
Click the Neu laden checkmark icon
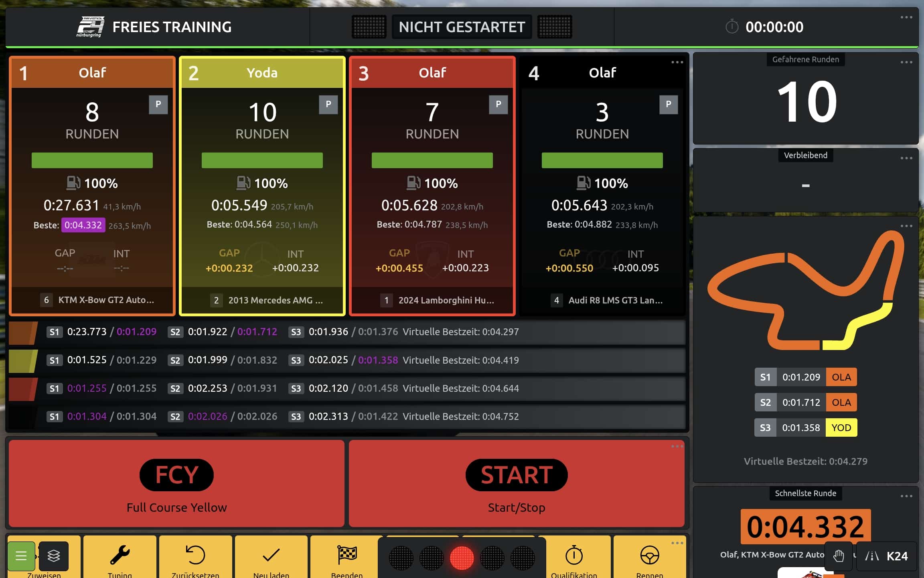271,556
